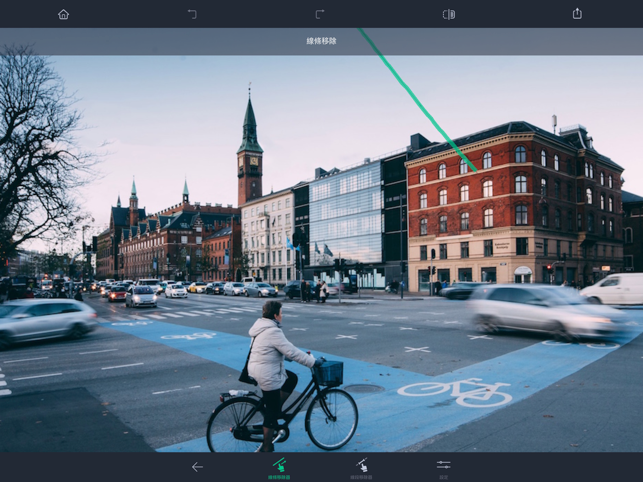
Task: Open the sliders settings panel
Action: 444,468
